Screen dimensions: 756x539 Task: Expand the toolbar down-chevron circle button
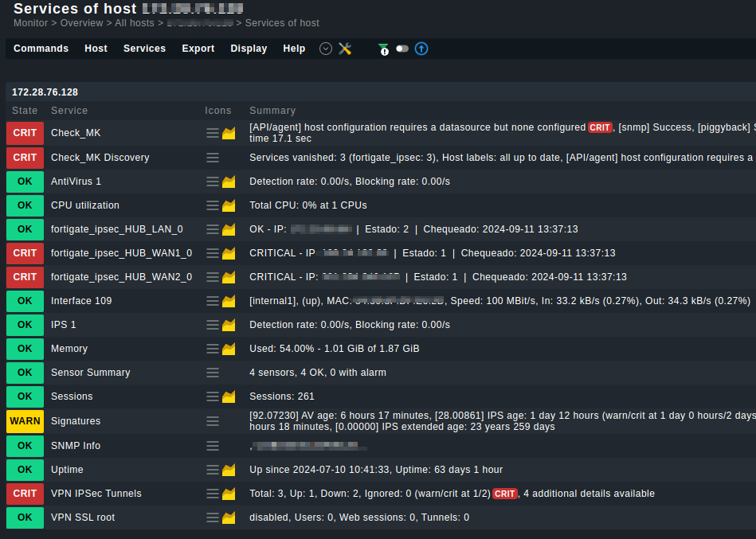(326, 49)
